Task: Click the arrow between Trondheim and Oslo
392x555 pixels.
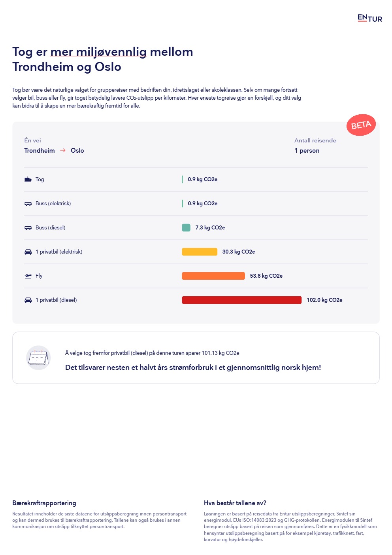Action: [x=63, y=151]
